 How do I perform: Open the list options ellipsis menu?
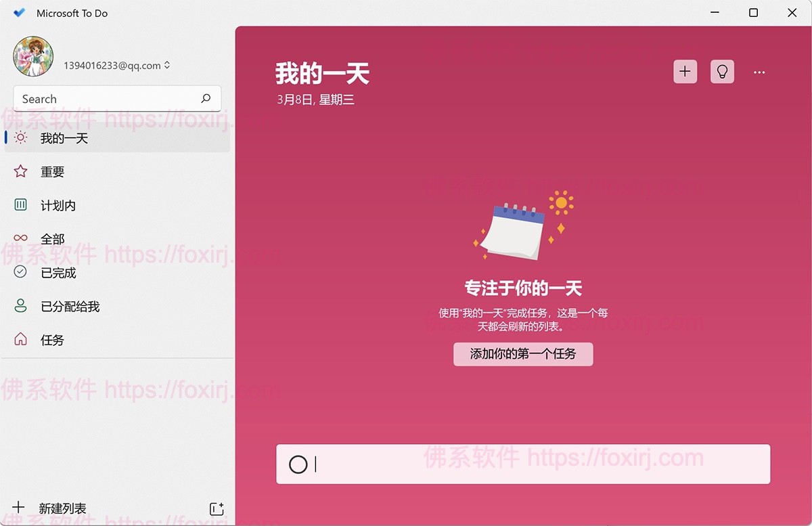759,72
